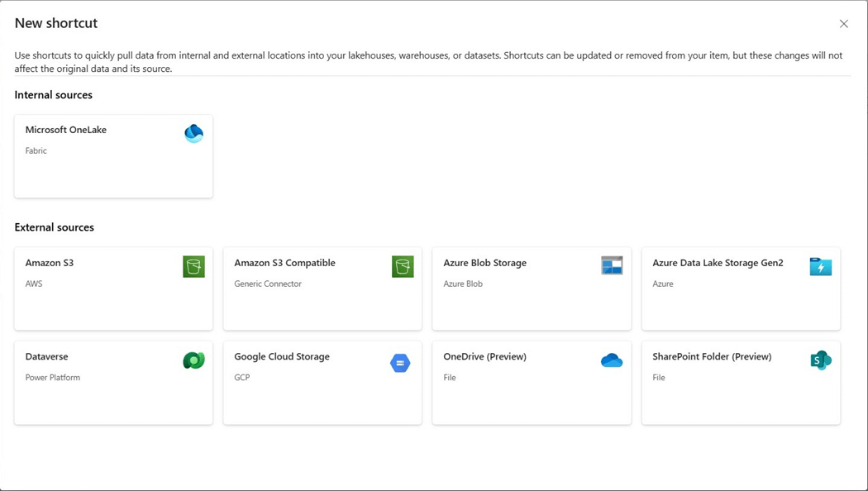Close the New shortcut dialog
The height and width of the screenshot is (491, 868).
click(x=844, y=24)
